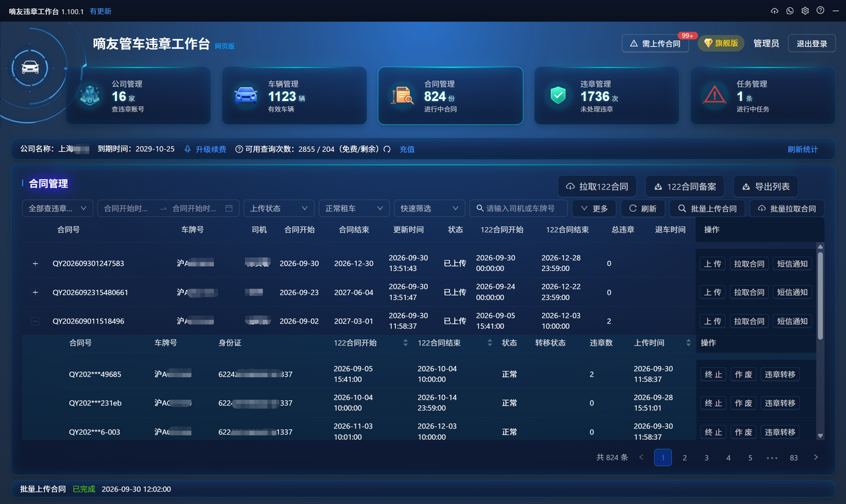This screenshot has height=504, width=846.
Task: Sort sub-table by 122合同开始 arrows
Action: point(406,343)
